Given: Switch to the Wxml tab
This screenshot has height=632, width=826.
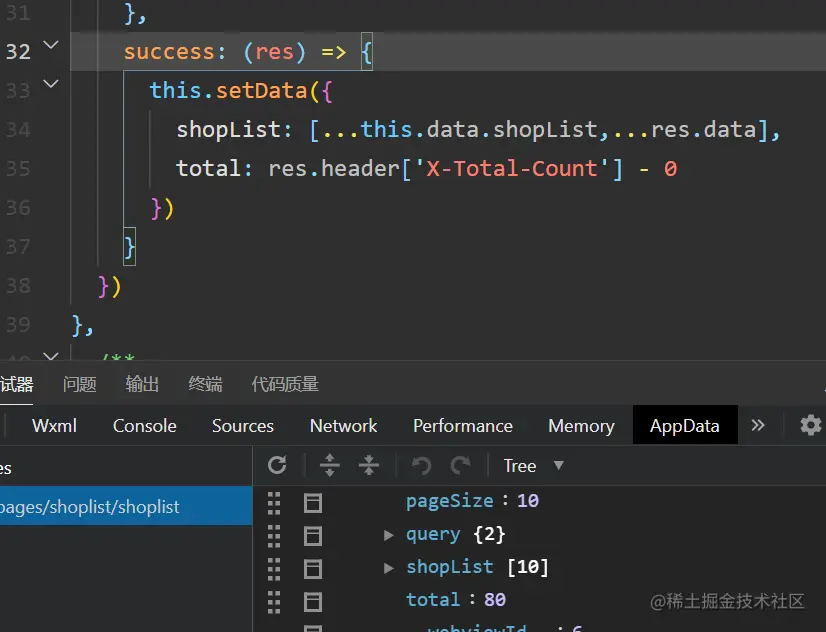Looking at the screenshot, I should click(x=54, y=426).
